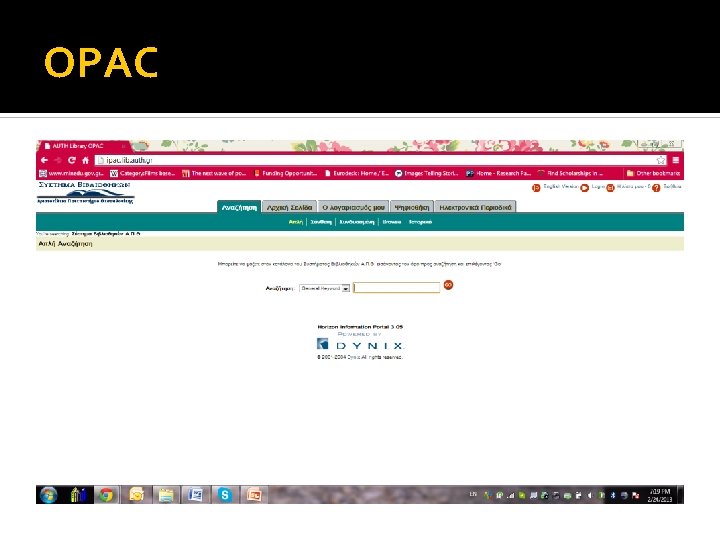
Task: Switch to English Version icon
Action: tap(536, 188)
